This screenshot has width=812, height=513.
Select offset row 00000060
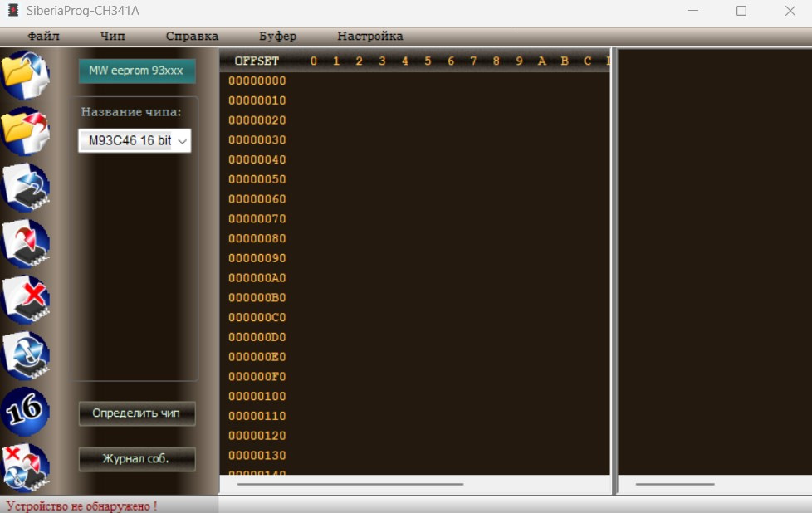(x=257, y=198)
